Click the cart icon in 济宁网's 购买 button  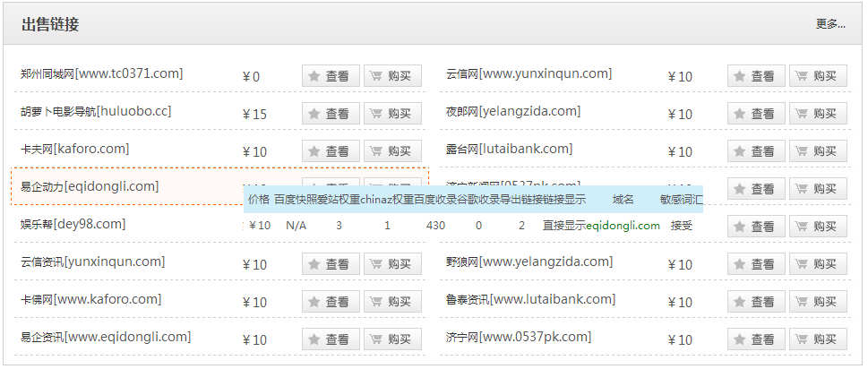coord(801,339)
